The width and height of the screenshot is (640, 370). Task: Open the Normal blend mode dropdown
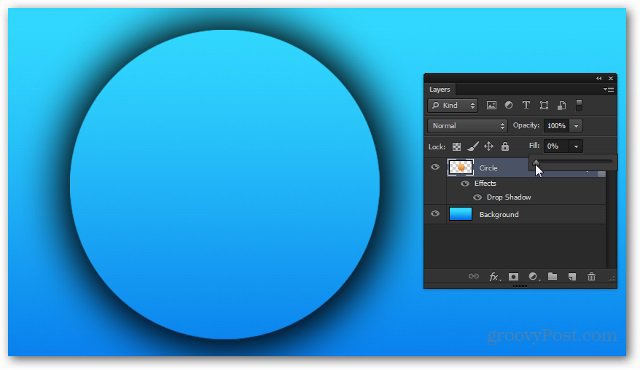[467, 126]
